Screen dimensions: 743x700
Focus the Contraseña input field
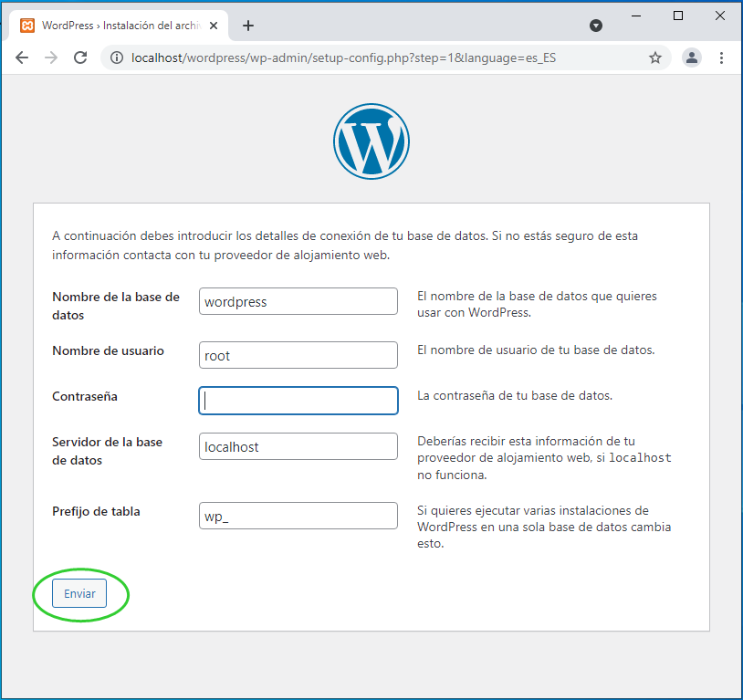coord(298,401)
